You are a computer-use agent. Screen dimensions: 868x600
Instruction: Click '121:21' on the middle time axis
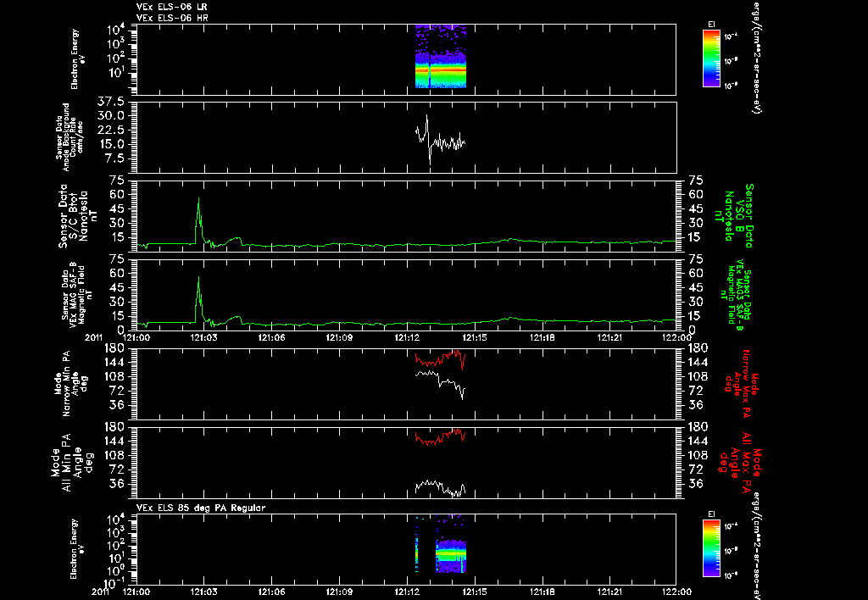[x=609, y=337]
